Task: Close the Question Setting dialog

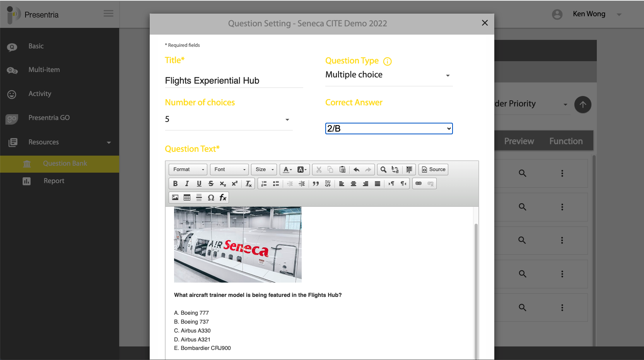Action: pos(485,23)
